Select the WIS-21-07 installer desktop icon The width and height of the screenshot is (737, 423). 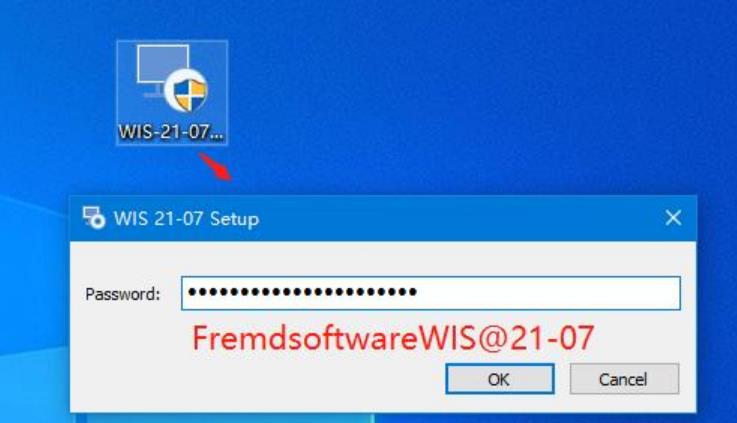[172, 93]
